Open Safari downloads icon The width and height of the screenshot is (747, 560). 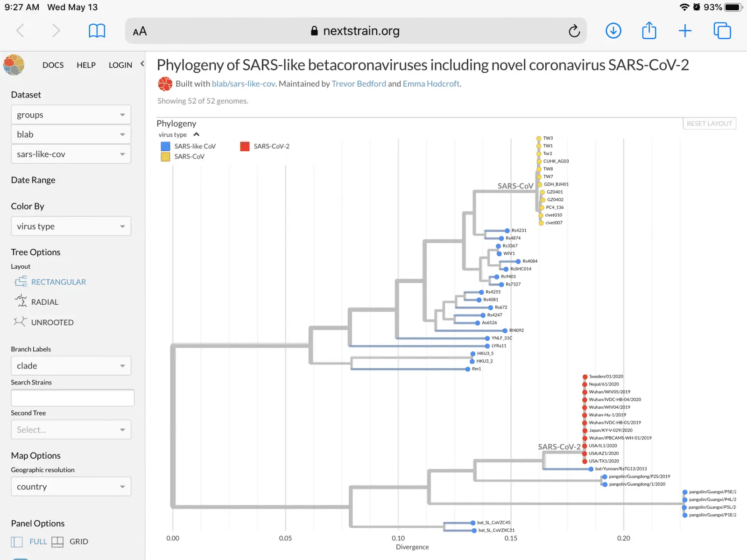pyautogui.click(x=613, y=31)
